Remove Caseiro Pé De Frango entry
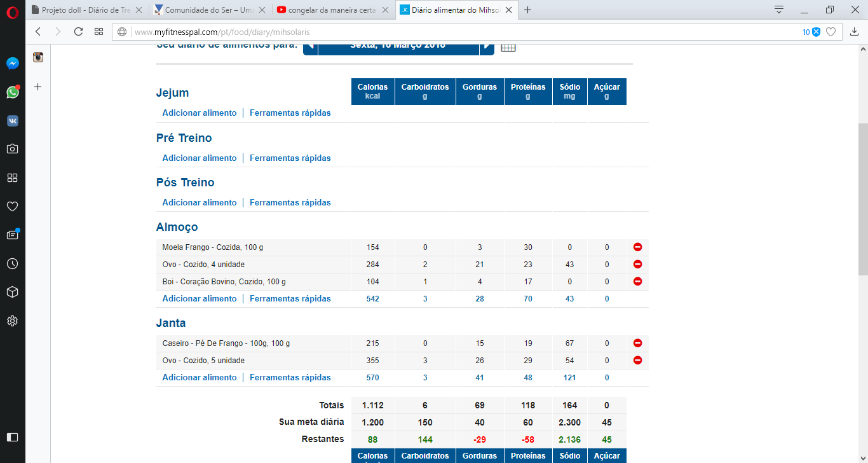The image size is (868, 463). (x=637, y=343)
